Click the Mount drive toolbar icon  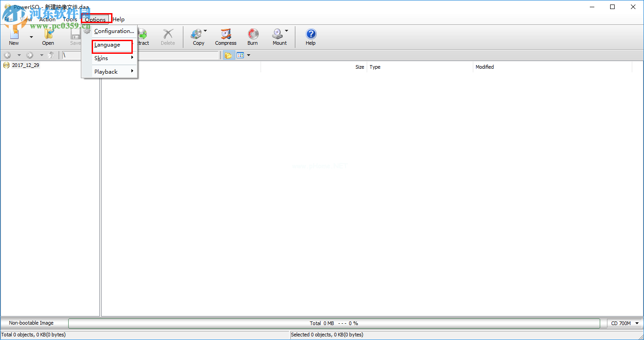pos(277,34)
